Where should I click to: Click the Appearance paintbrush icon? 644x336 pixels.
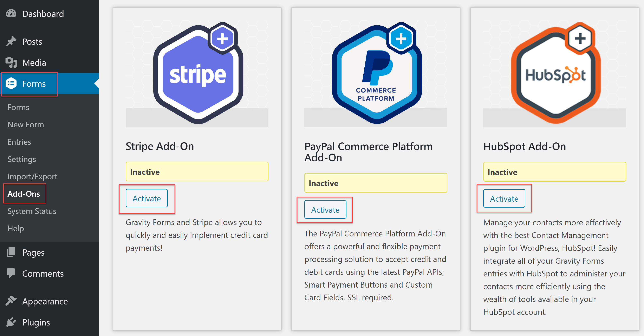tap(11, 301)
